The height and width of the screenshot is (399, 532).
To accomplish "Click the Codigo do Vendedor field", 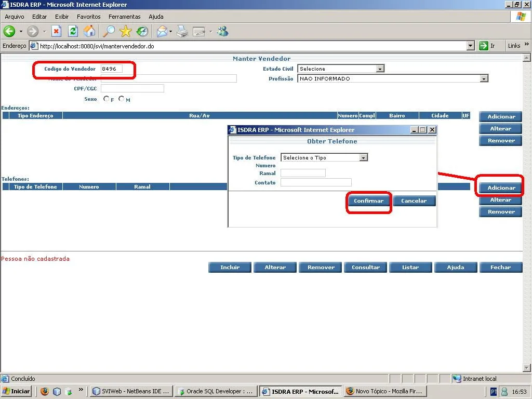I will [112, 69].
